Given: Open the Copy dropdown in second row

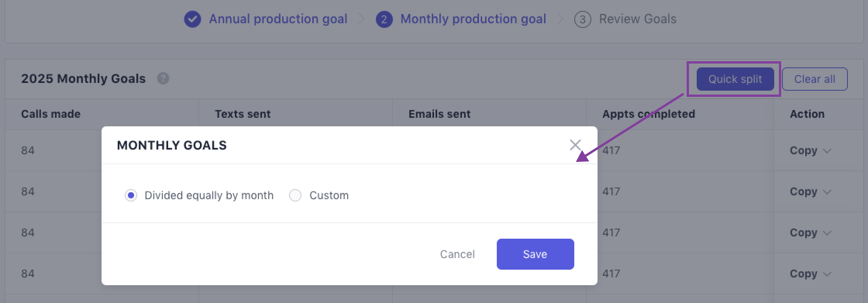Looking at the screenshot, I should point(810,192).
